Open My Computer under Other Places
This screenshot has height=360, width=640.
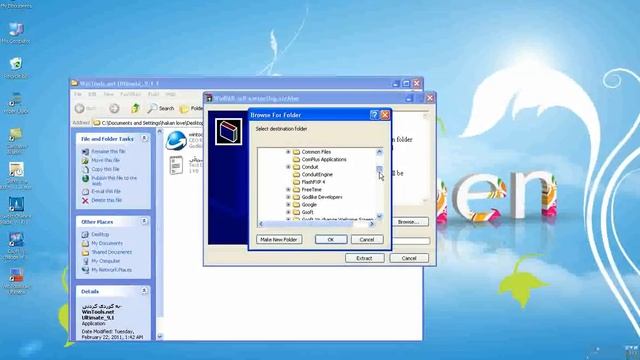click(x=105, y=261)
